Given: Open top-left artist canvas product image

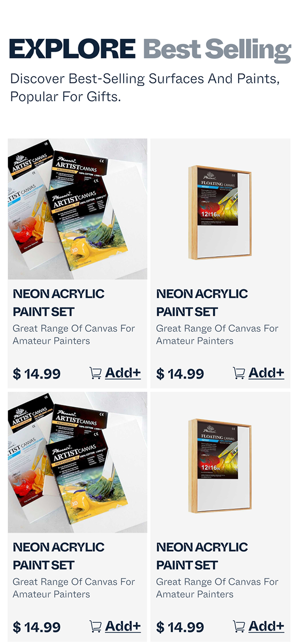Looking at the screenshot, I should tap(77, 209).
